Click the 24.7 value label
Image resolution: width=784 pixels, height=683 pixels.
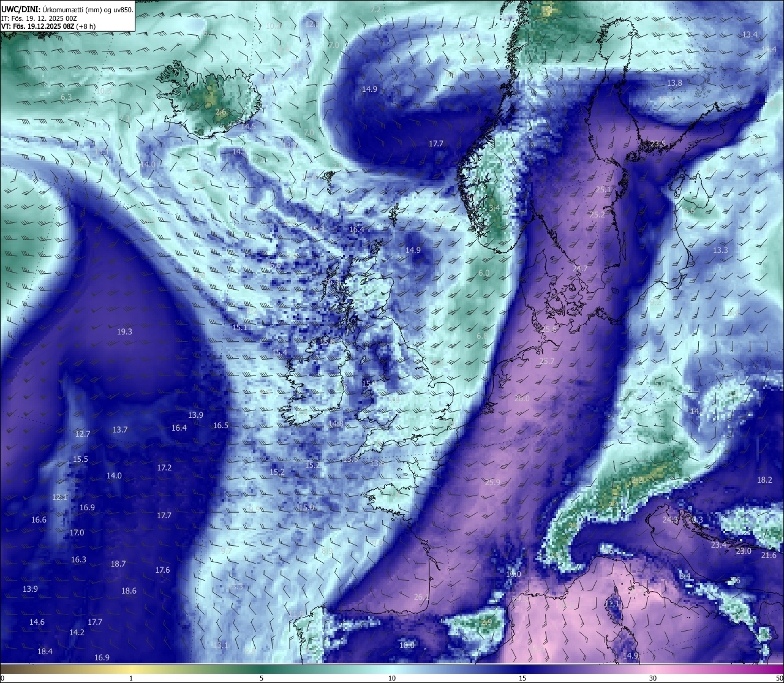580,268
